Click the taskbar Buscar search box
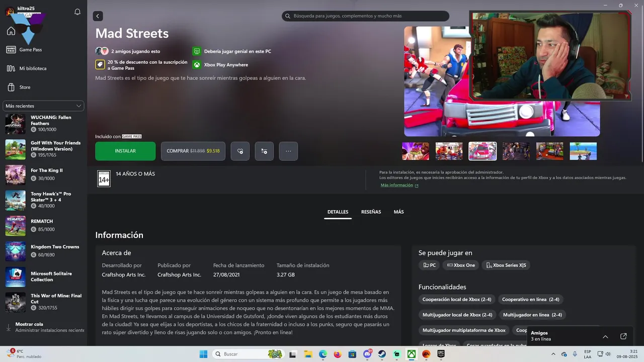644x362 pixels. (248, 354)
